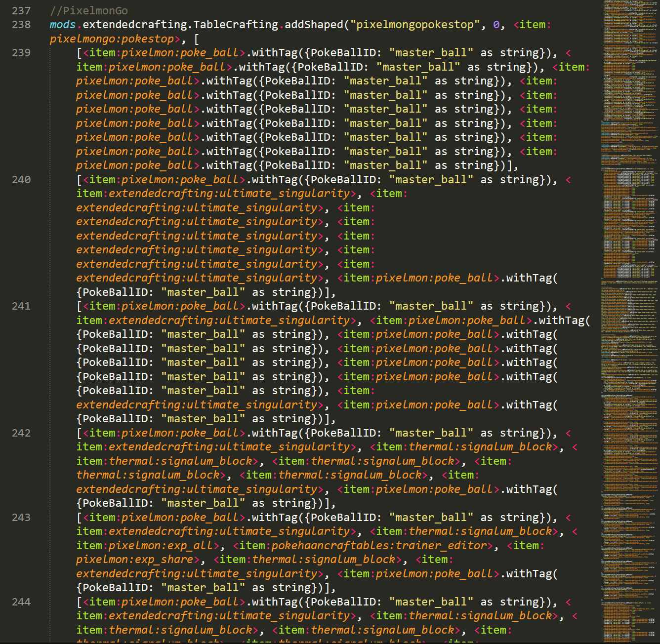The height and width of the screenshot is (644, 660).
Task: Click line number 238 in the gutter
Action: coord(21,25)
